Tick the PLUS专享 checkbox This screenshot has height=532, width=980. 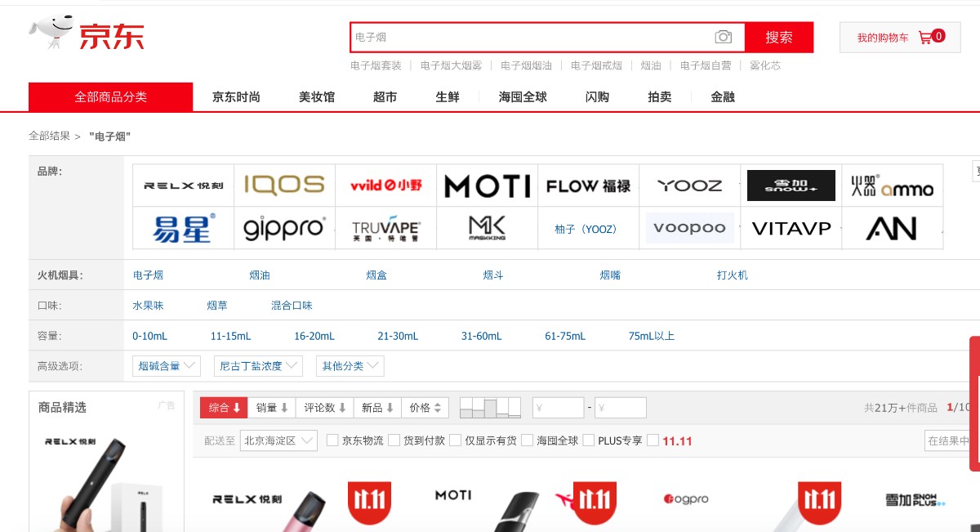click(x=589, y=440)
